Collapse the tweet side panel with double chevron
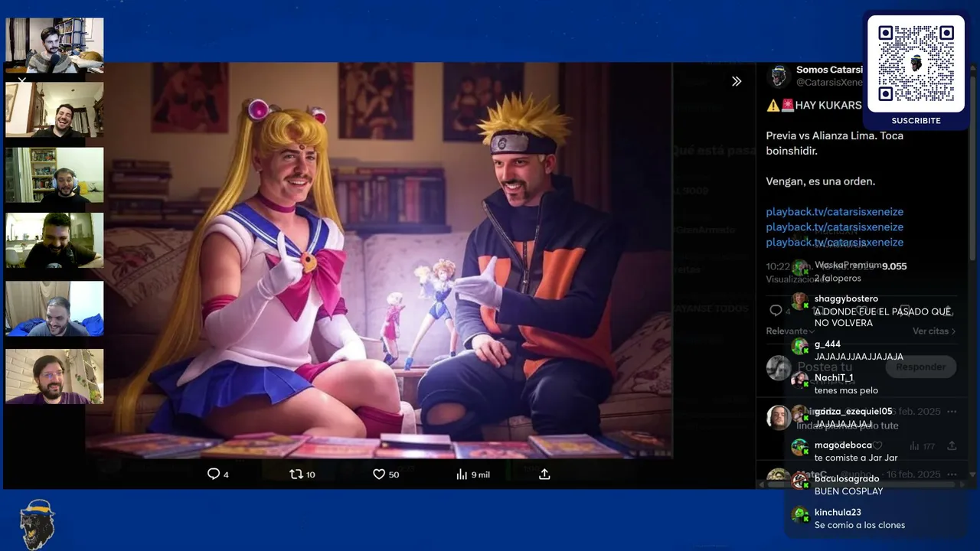The width and height of the screenshot is (980, 551). 737,81
